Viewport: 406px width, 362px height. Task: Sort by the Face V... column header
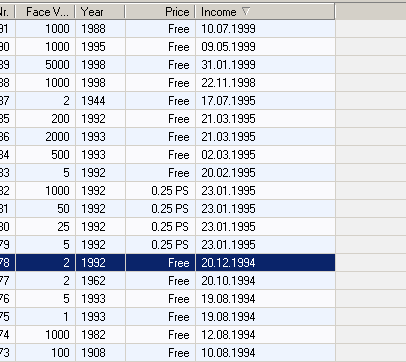[45, 12]
